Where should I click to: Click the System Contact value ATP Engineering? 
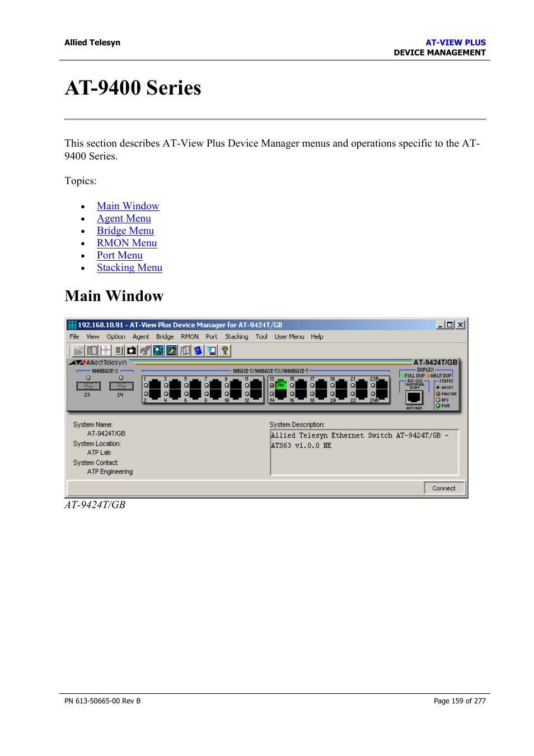pyautogui.click(x=110, y=472)
